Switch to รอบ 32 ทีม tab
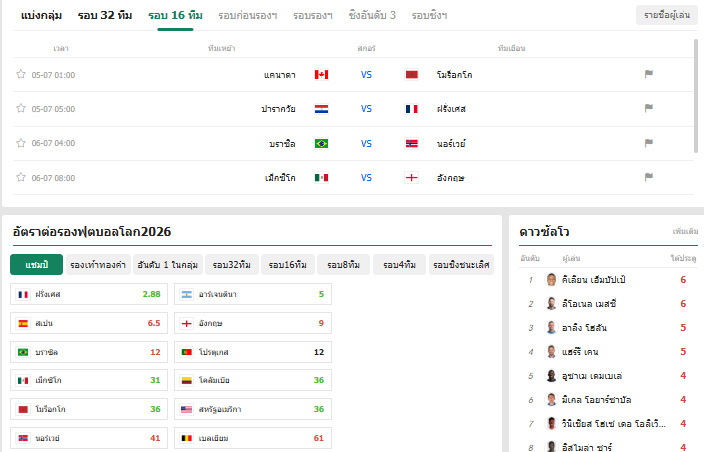 coord(105,15)
